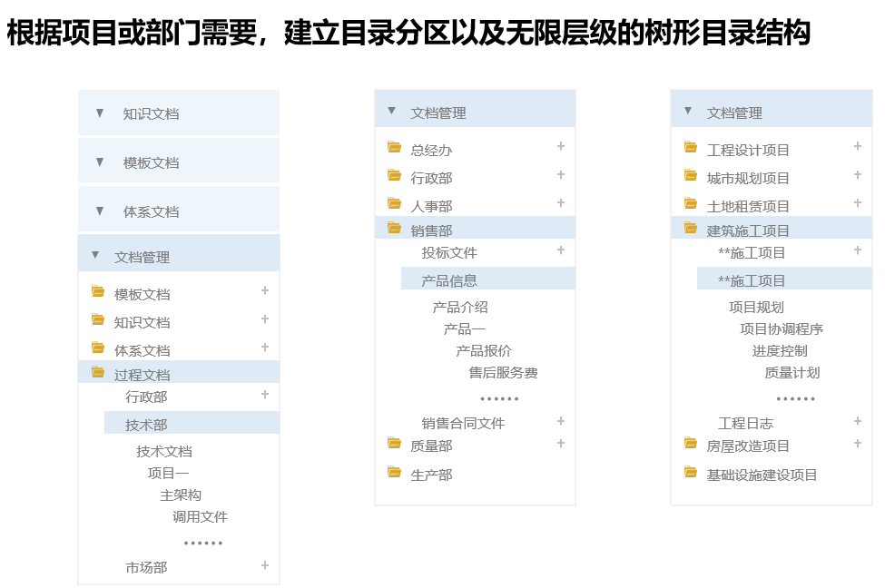Open 土地租赁项目 folder
This screenshot has width=885, height=588.
tap(748, 207)
